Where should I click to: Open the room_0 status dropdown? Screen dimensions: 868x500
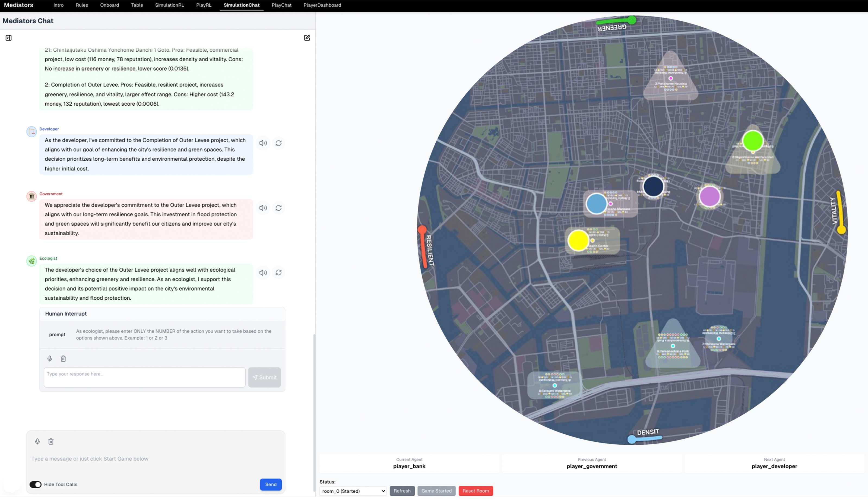click(353, 491)
